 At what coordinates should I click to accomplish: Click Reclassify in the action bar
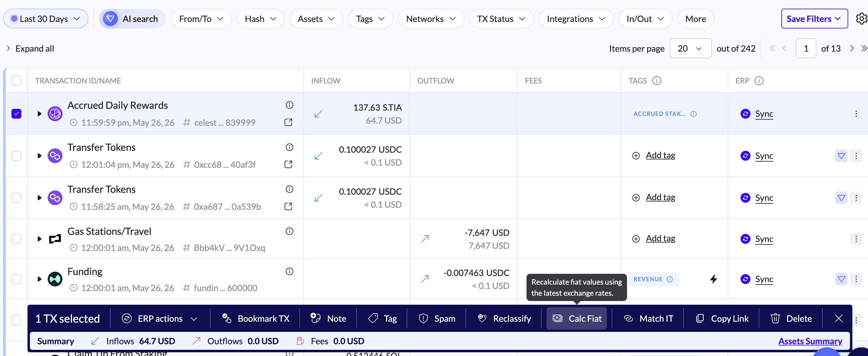pyautogui.click(x=505, y=318)
